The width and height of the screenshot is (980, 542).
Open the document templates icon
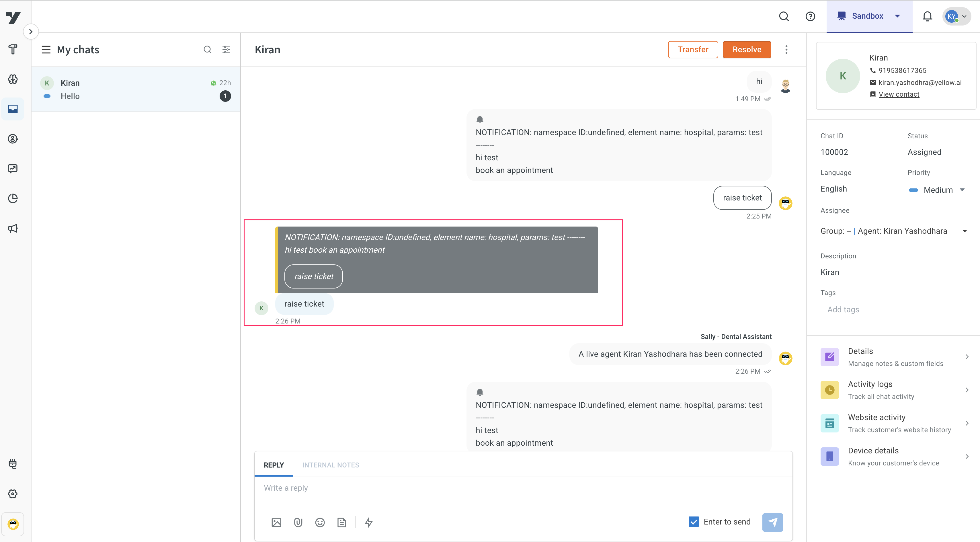coord(342,522)
